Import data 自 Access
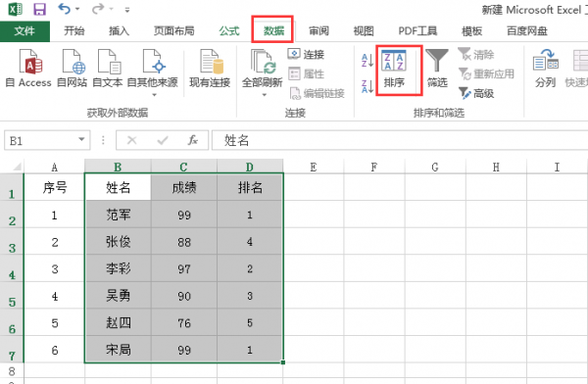 click(x=28, y=69)
